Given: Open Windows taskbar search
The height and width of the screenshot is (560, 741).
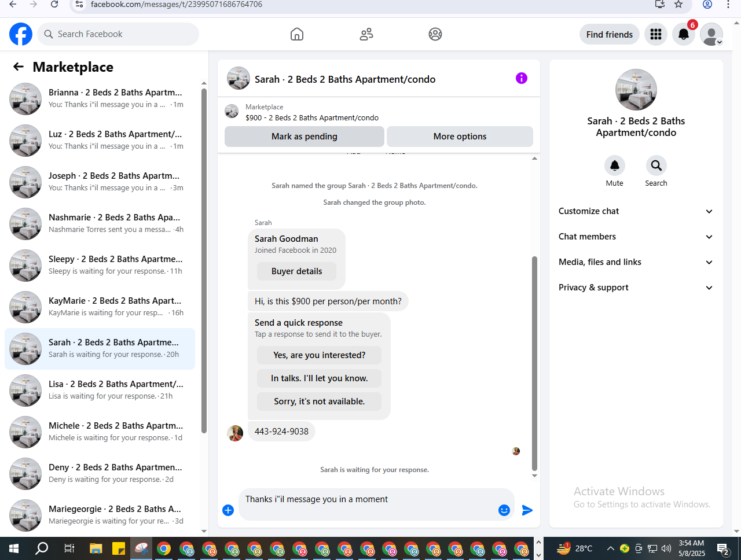Looking at the screenshot, I should (x=42, y=548).
